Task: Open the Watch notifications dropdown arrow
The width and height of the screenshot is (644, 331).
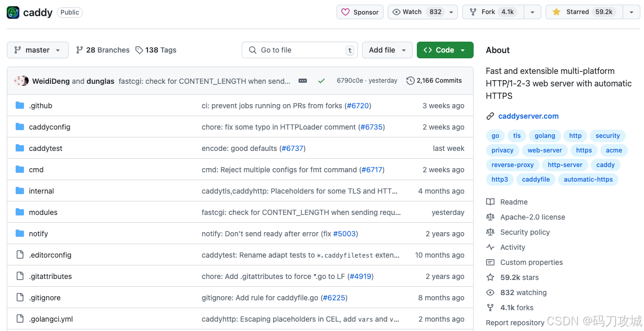Action: (452, 12)
